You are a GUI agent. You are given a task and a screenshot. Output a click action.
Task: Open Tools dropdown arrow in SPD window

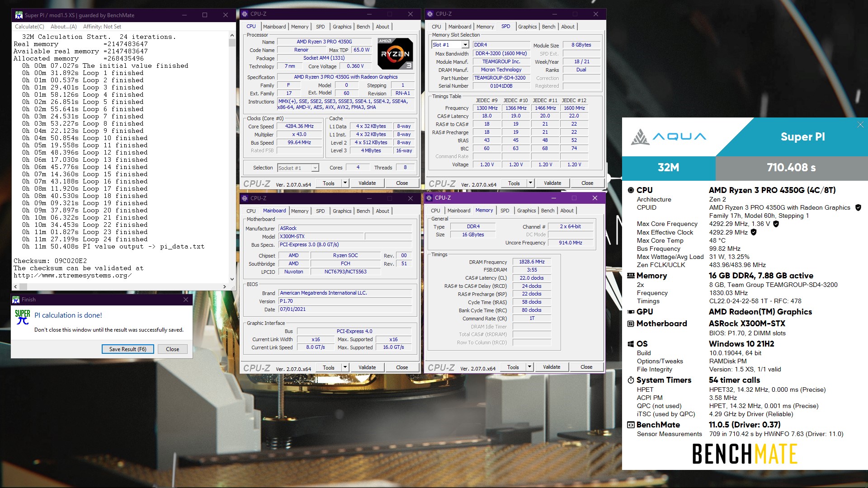(x=530, y=183)
